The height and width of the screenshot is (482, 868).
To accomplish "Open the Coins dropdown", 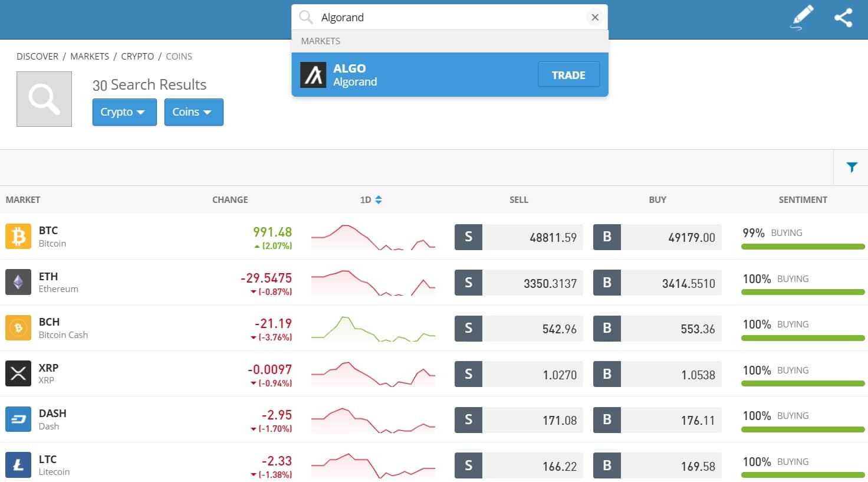I will point(193,112).
